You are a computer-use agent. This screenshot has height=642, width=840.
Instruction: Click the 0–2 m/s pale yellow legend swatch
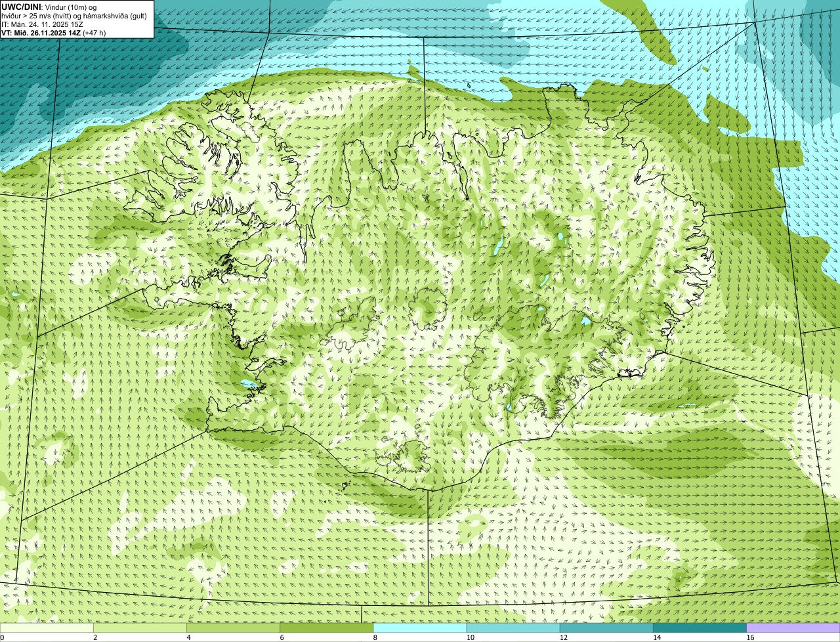(x=47, y=628)
